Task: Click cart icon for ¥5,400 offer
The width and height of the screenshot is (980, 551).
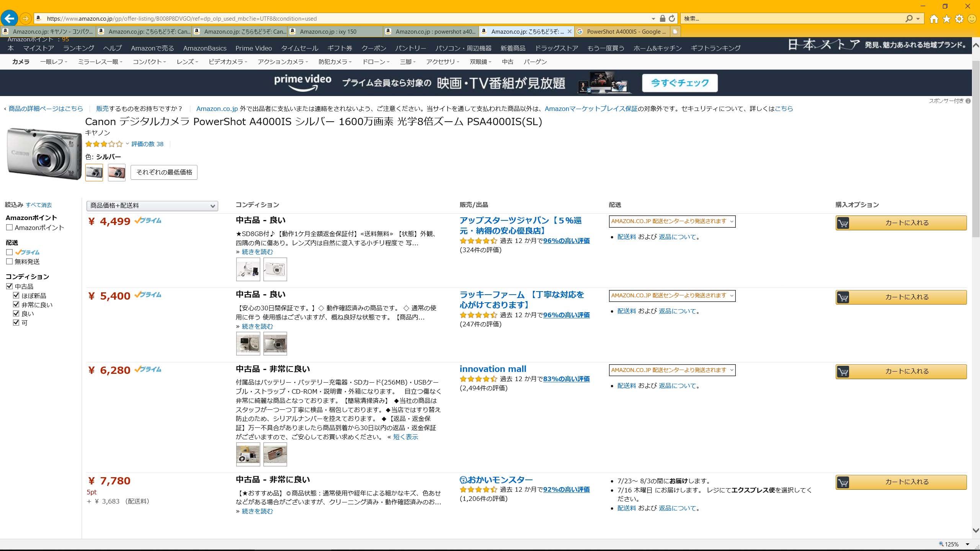Action: [843, 297]
